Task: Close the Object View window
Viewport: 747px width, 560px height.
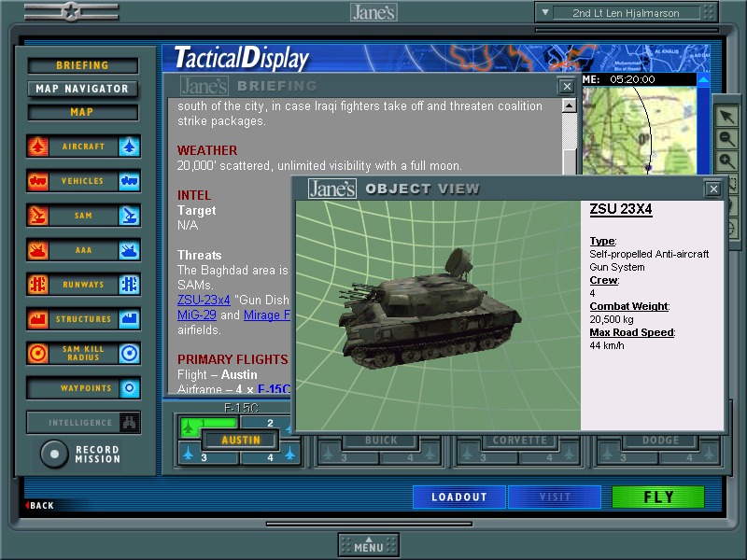Action: (713, 189)
